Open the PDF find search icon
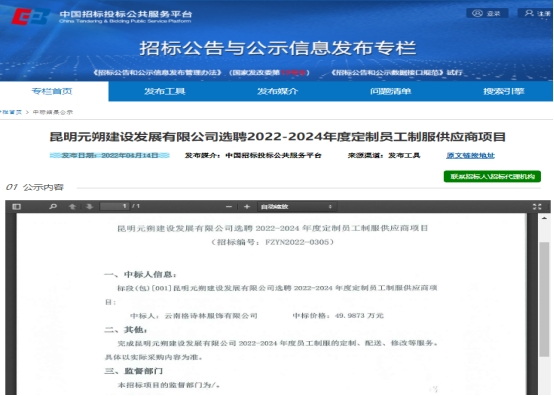The height and width of the screenshot is (396, 554). 53,206
